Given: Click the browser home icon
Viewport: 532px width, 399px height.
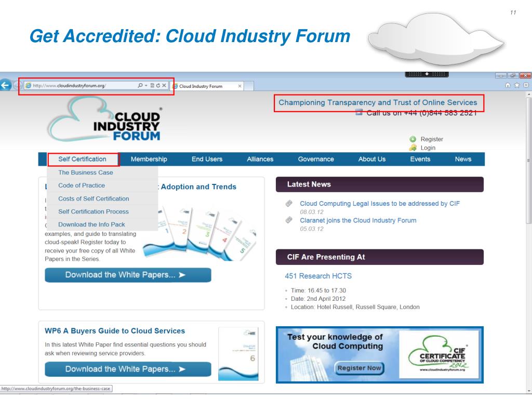Looking at the screenshot, I should 508,85.
